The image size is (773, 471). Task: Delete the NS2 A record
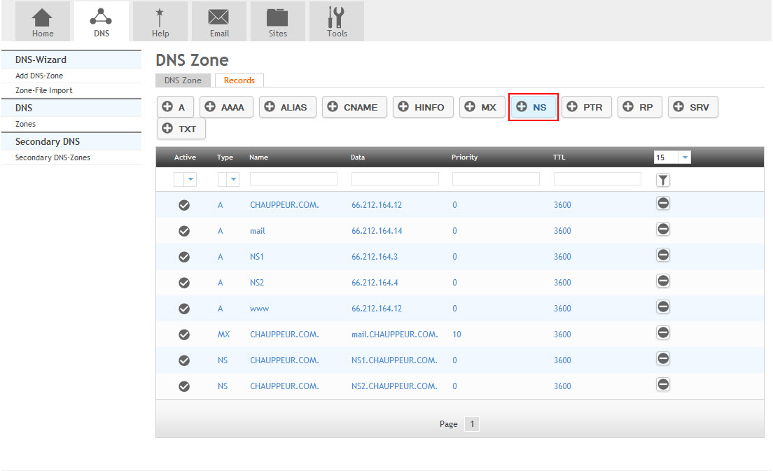663,281
